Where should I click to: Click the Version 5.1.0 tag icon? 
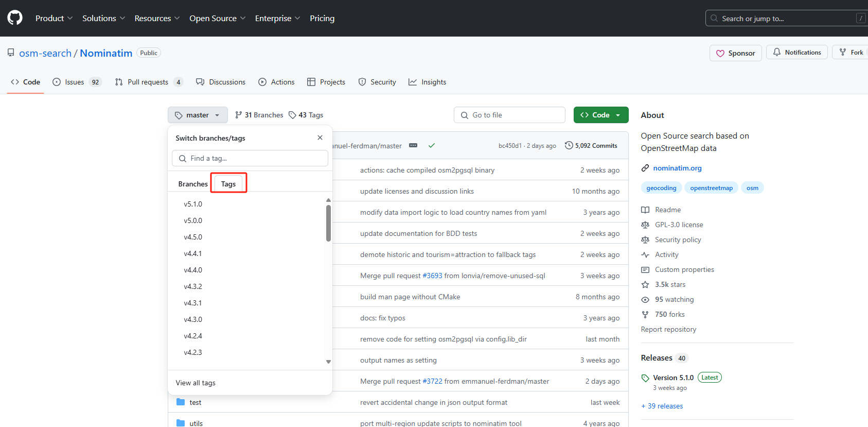pos(645,378)
